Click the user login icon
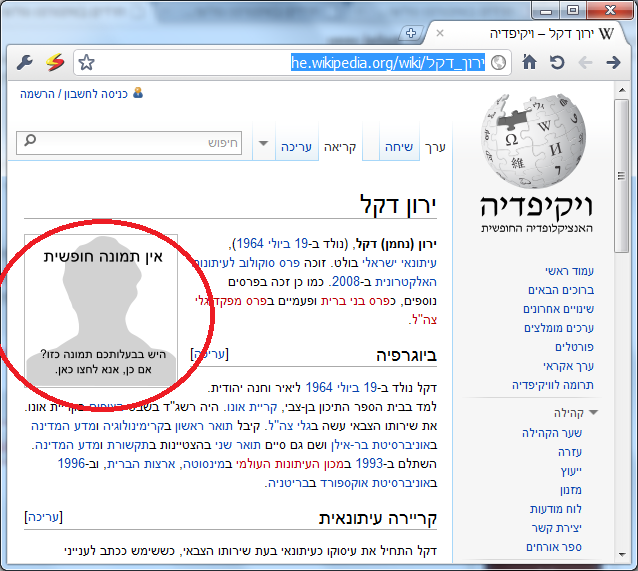 point(138,93)
